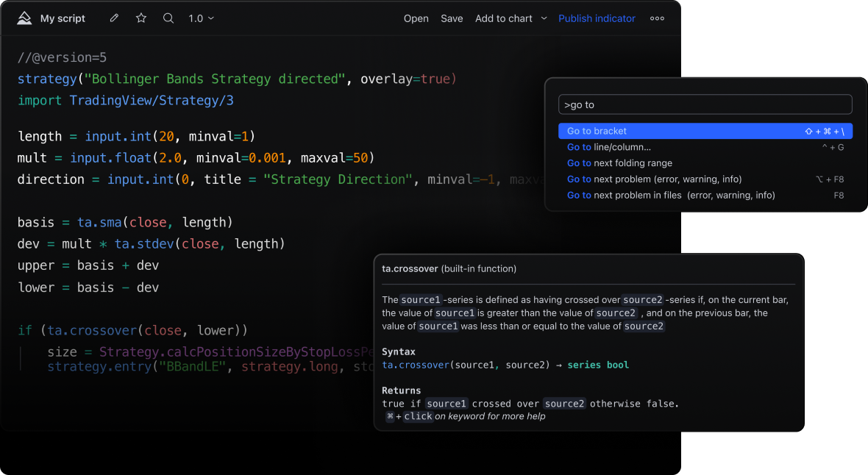
Task: Open the three-dot more menu
Action: tap(657, 18)
